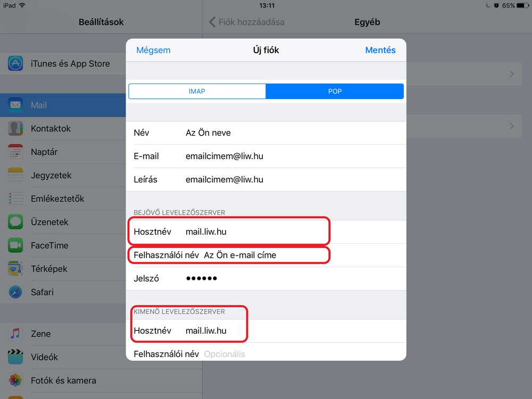The height and width of the screenshot is (399, 532).
Task: Switch account type to IMAP
Action: tap(197, 92)
